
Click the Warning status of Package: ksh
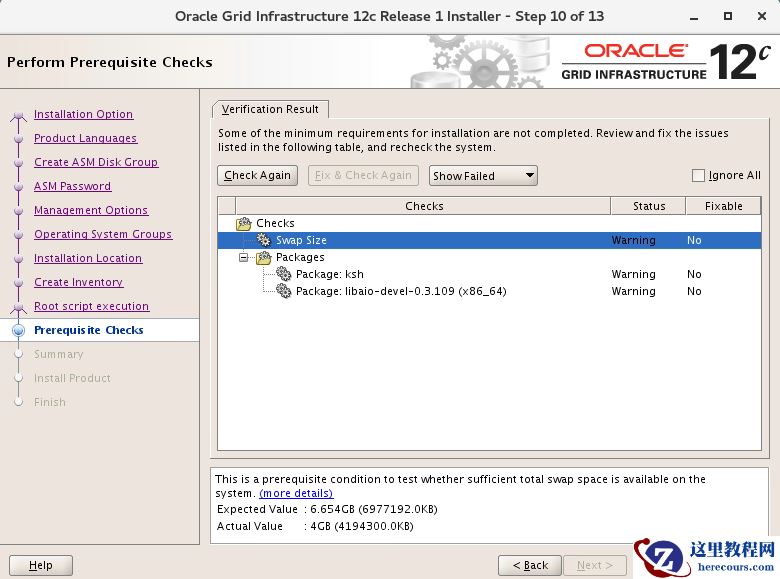coord(633,274)
